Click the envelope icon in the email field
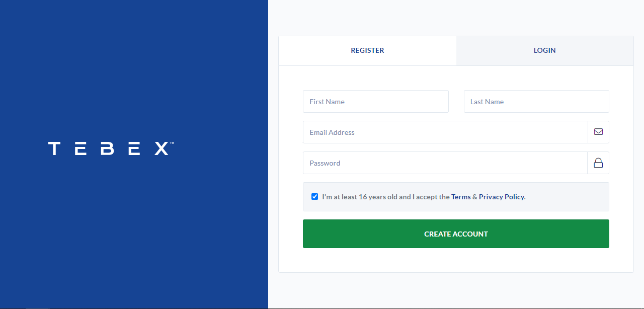 [x=598, y=132]
